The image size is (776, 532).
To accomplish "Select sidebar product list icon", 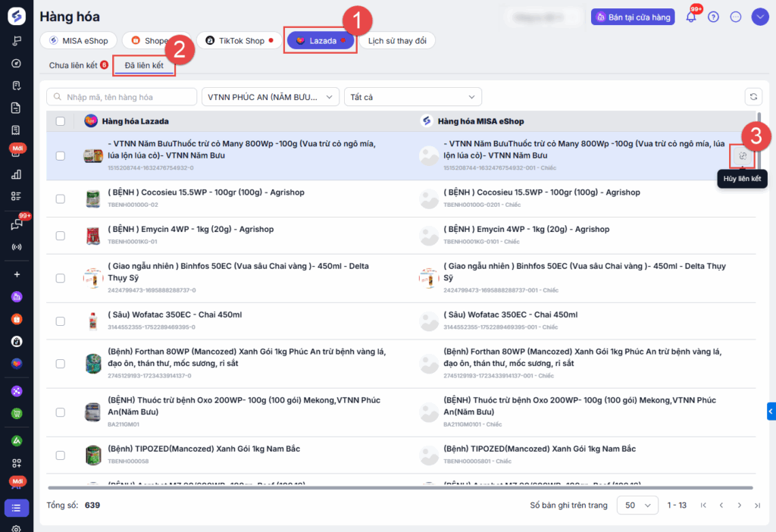I will (17, 509).
